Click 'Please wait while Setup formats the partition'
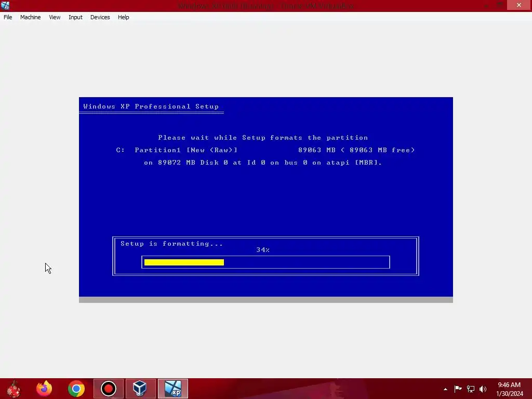 click(x=263, y=137)
